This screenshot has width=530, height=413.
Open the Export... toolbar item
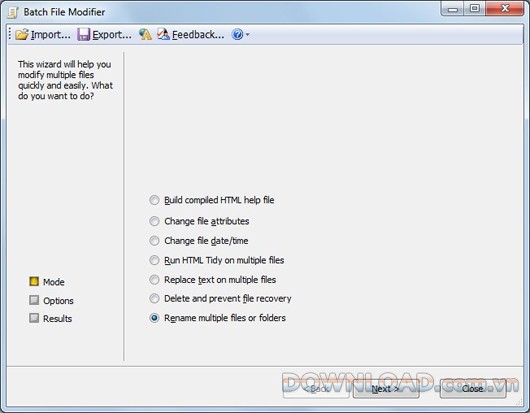point(104,34)
